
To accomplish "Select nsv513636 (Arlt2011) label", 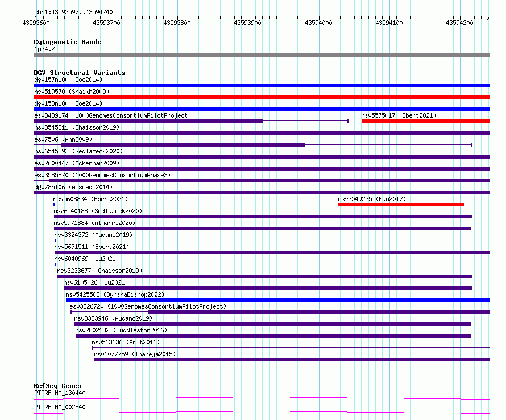I will 126,342.
